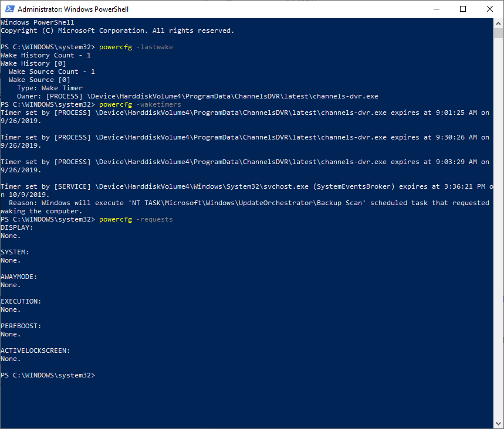
Task: Click the 'Wake History Count - 1' line
Action: click(46, 55)
